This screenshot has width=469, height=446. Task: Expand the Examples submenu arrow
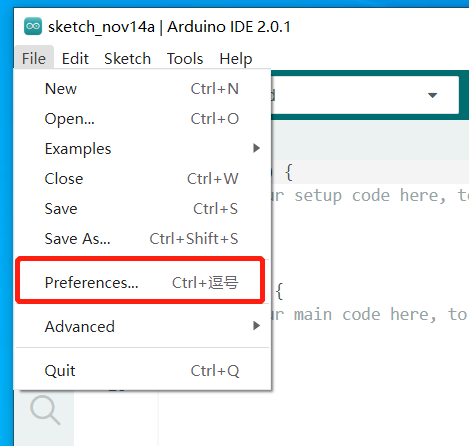(256, 148)
